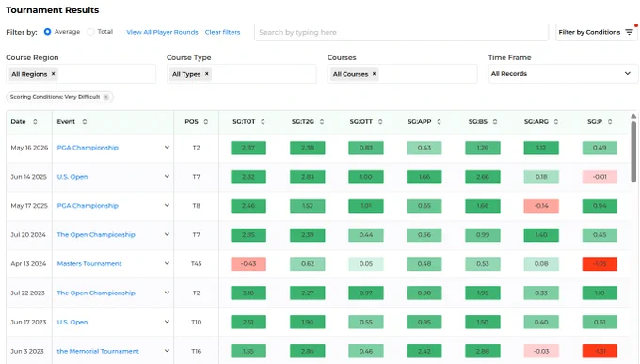
Task: Expand the May 16 2026 PGA Championship row
Action: (167, 148)
